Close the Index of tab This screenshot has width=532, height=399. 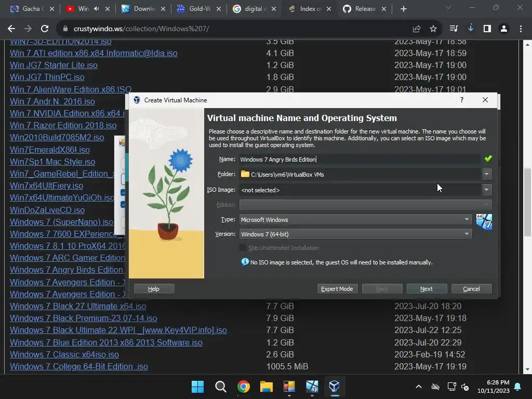[329, 9]
